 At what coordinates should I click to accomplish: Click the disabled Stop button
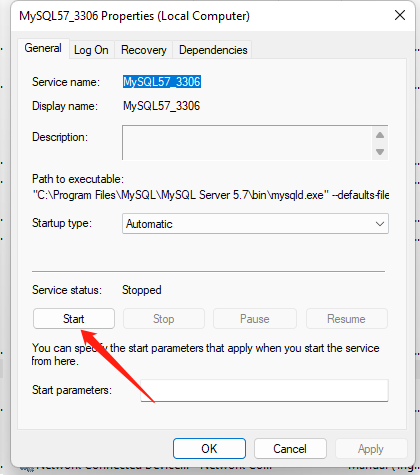pos(164,319)
